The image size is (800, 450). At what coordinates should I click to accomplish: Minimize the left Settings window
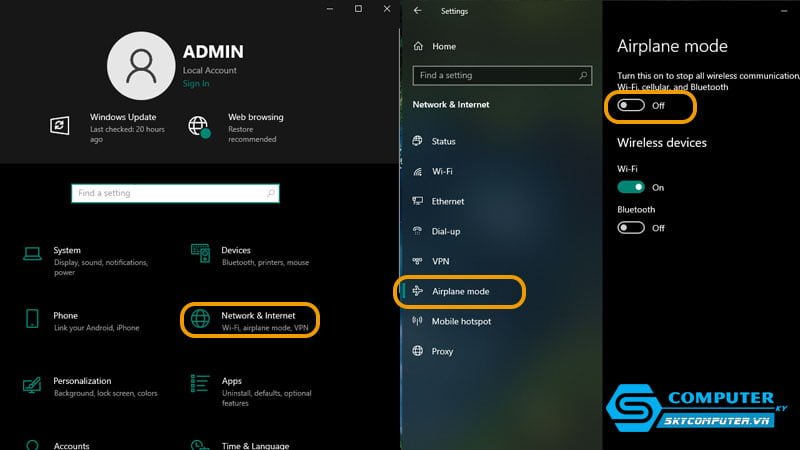(x=330, y=9)
